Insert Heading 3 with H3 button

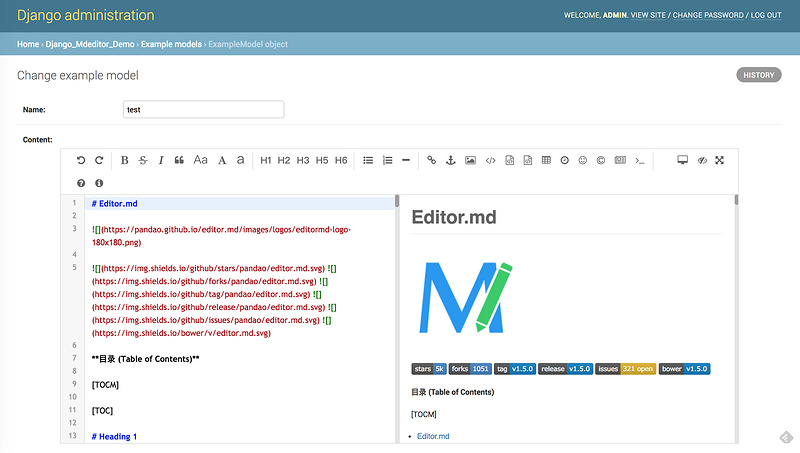tap(303, 160)
